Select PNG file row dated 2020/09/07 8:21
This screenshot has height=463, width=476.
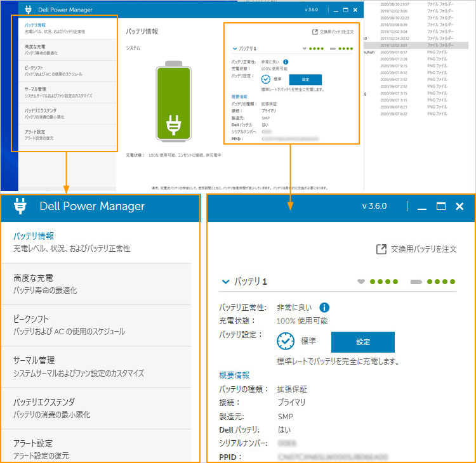coord(416,107)
